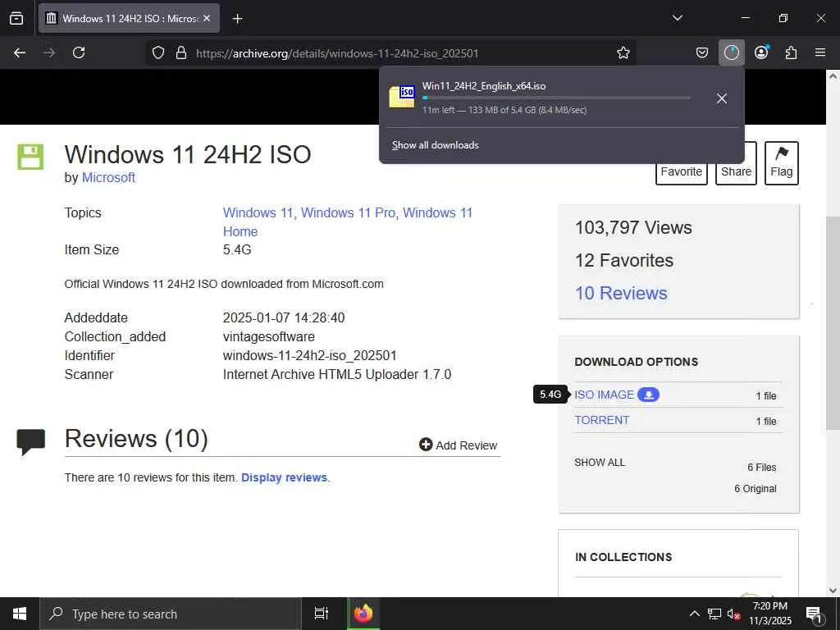Download the ISO IMAGE file
The image size is (840, 630).
605,395
